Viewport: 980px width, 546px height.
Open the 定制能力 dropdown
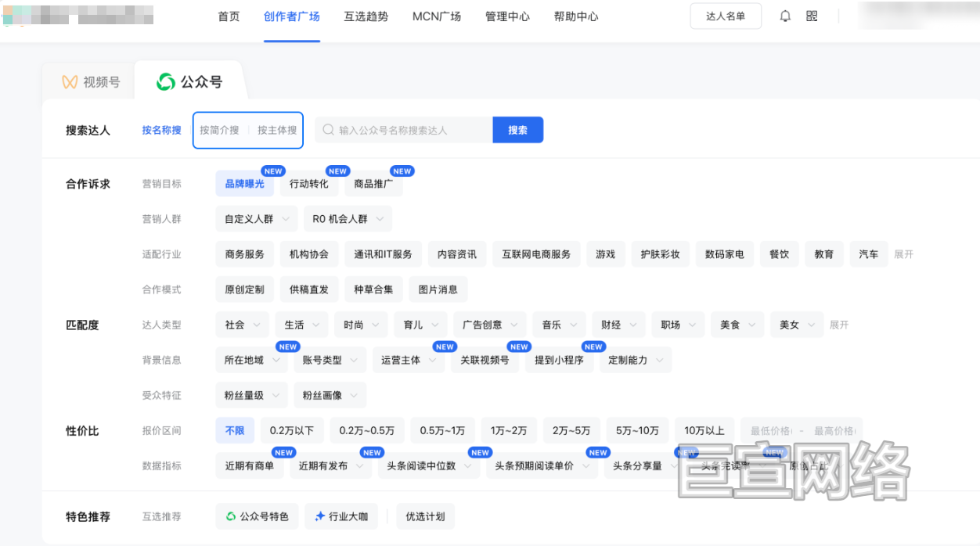pyautogui.click(x=636, y=360)
